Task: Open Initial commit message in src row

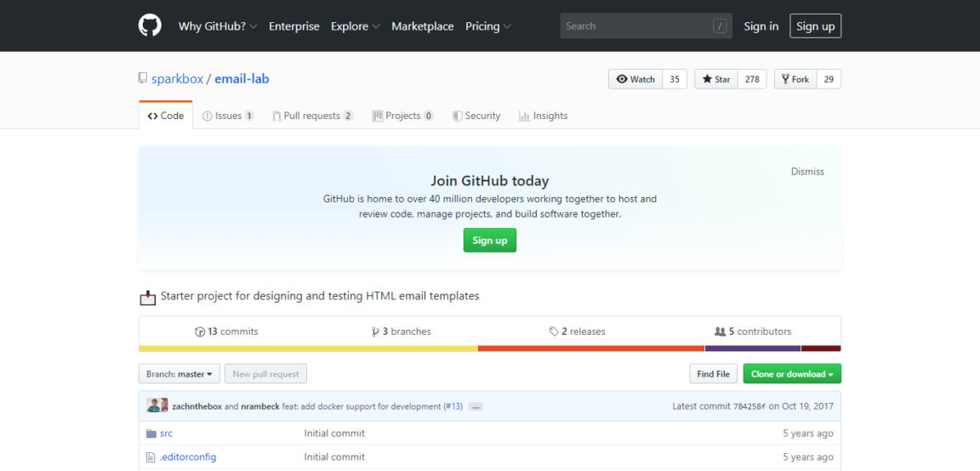Action: point(334,434)
